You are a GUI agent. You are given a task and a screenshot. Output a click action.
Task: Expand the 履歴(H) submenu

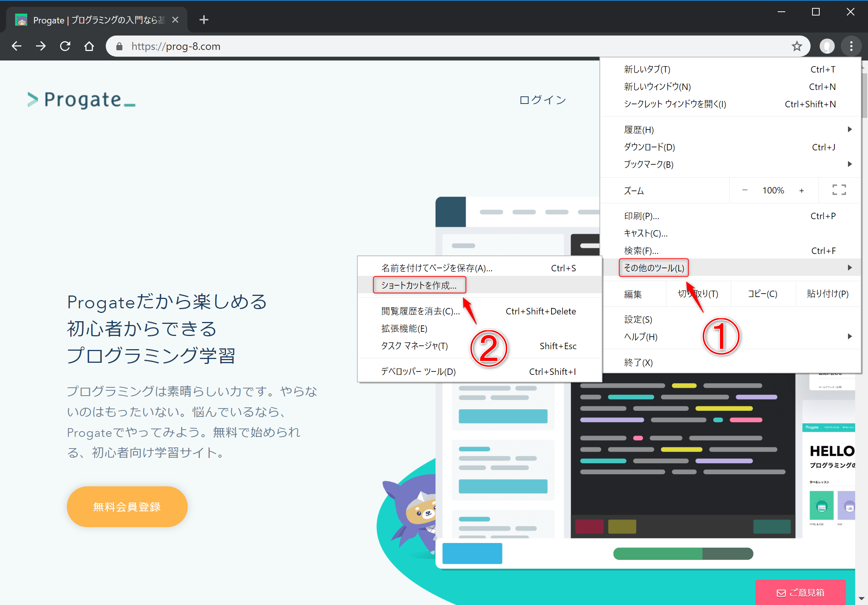click(730, 130)
